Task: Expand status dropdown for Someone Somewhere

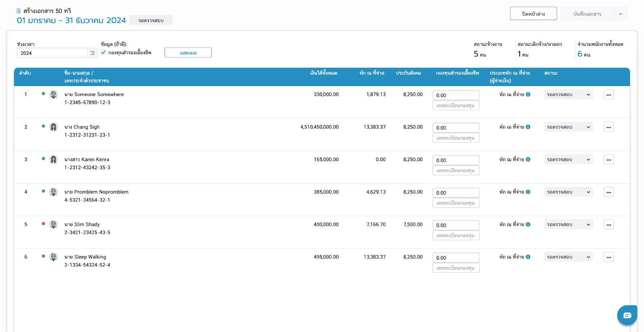Action: pos(568,94)
